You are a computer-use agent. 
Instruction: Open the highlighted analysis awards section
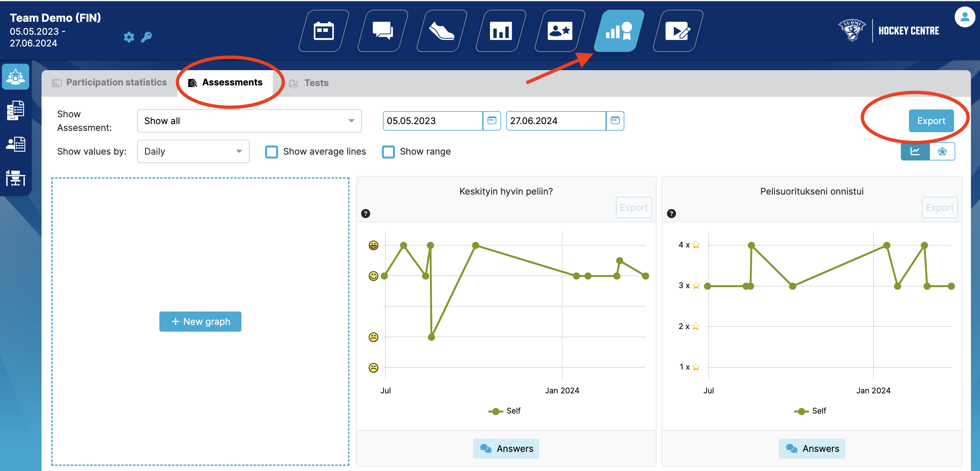point(619,31)
